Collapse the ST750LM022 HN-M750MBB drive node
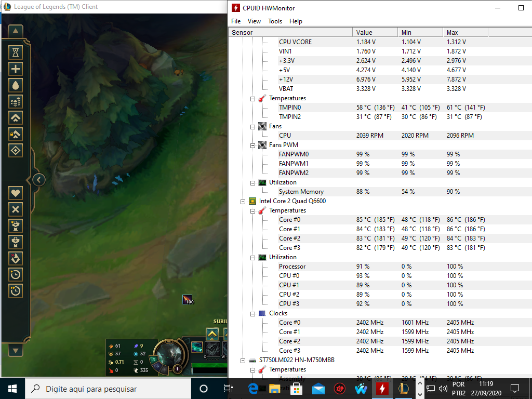Viewport: 532px width, 399px height. click(x=243, y=361)
